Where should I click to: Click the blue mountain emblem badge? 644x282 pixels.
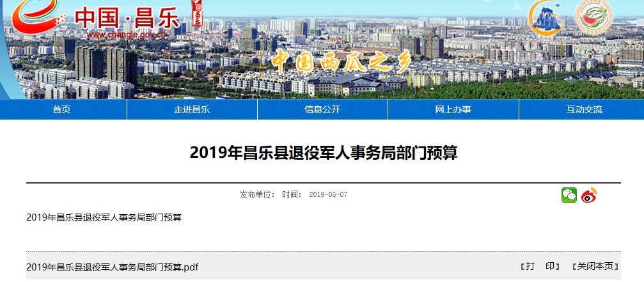[546, 18]
